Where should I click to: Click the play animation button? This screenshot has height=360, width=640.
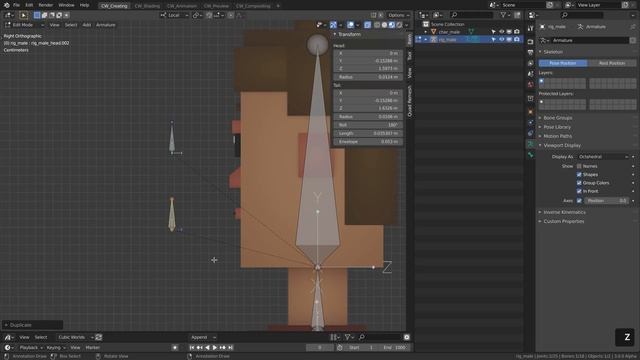coord(215,348)
